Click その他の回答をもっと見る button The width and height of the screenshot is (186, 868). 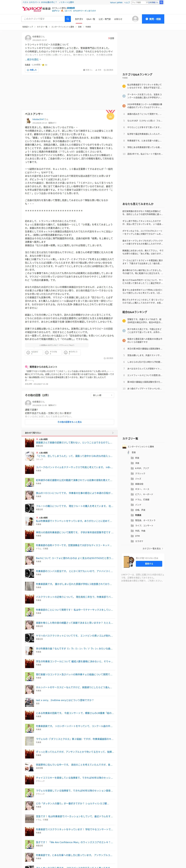70,422
